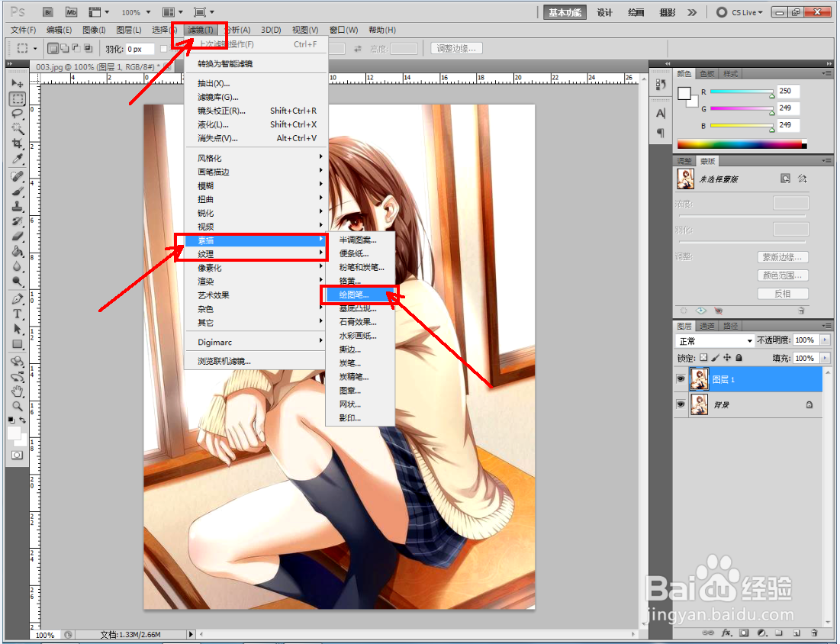Select the Hand tool
This screenshot has height=644, width=840.
pos(17,391)
